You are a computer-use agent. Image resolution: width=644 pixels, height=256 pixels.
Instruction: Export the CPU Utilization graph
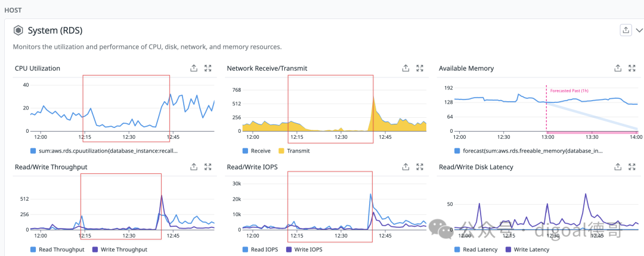click(x=194, y=68)
